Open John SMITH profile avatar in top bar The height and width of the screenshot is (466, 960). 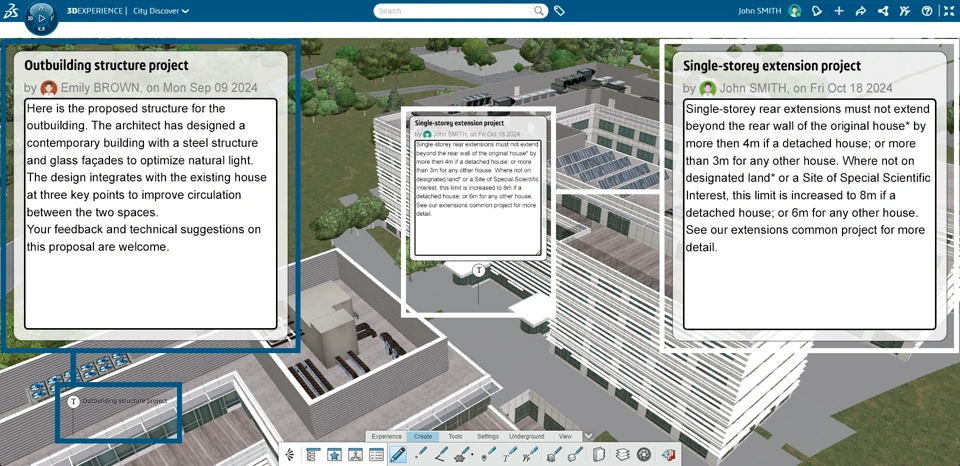(x=795, y=11)
